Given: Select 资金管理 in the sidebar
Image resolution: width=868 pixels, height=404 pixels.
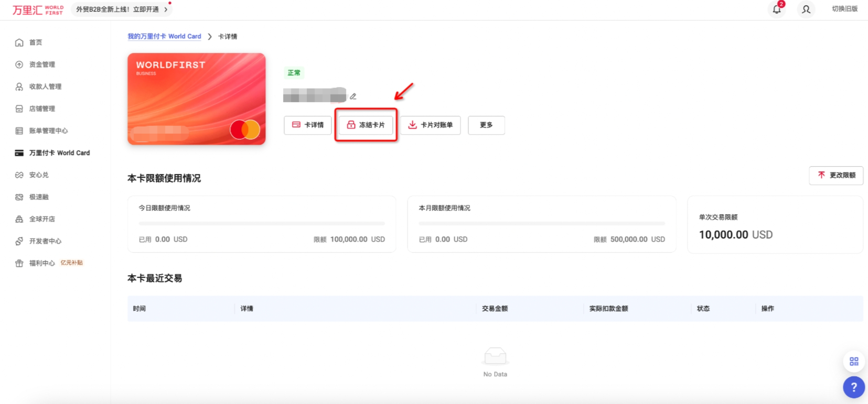Looking at the screenshot, I should click(42, 64).
